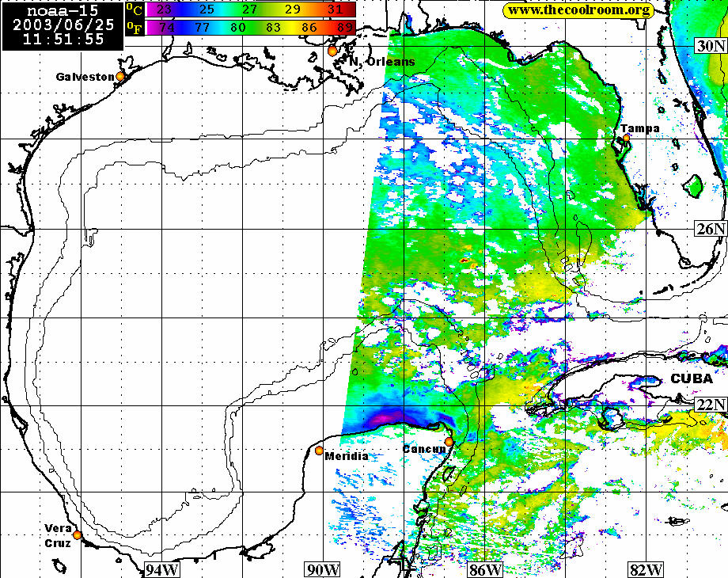Click the Meridia city marker dot

[x=319, y=451]
